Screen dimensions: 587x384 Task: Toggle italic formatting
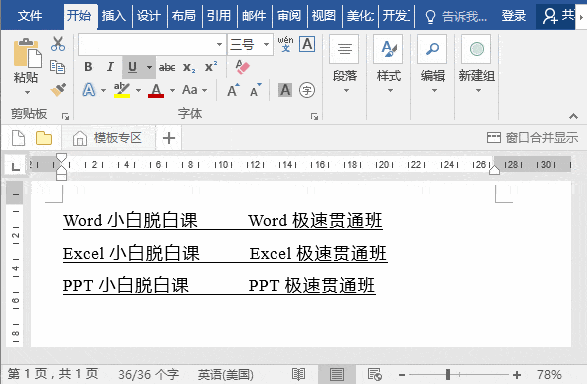[110, 67]
